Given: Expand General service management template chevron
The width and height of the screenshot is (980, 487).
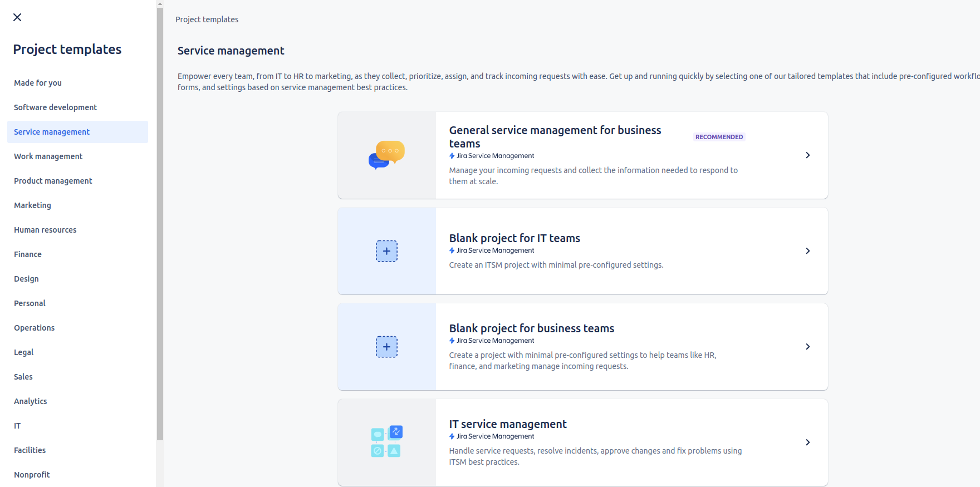Looking at the screenshot, I should 807,155.
